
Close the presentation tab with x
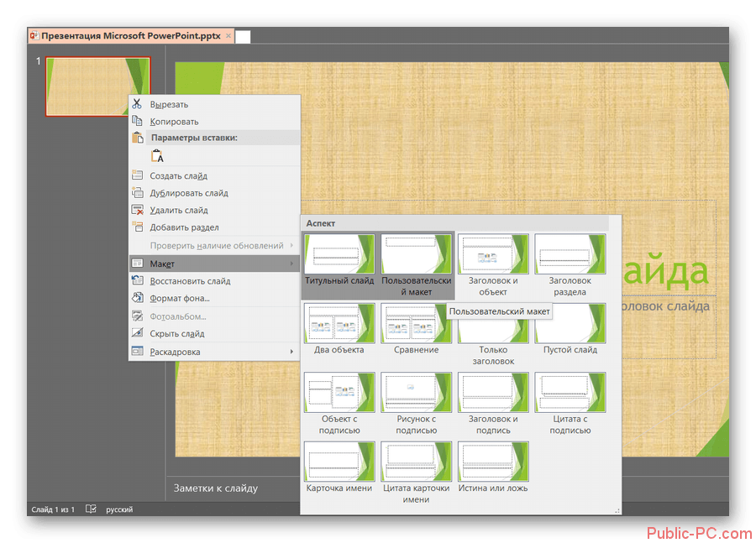[x=229, y=37]
